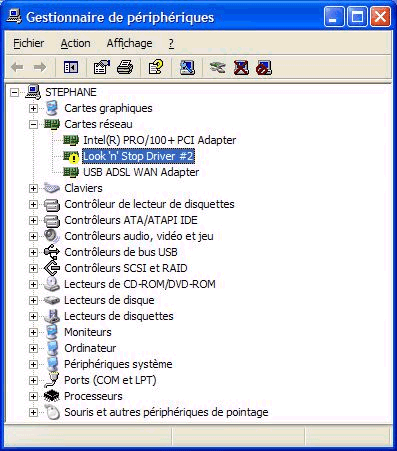Expand the Contrôleurs de bus USB node
Image resolution: width=397 pixels, height=451 pixels.
pos(33,252)
